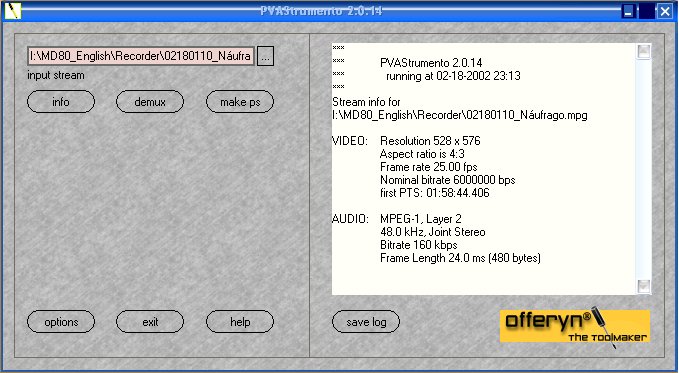The width and height of the screenshot is (679, 373).
Task: Save the log output with save log
Action: 366,322
